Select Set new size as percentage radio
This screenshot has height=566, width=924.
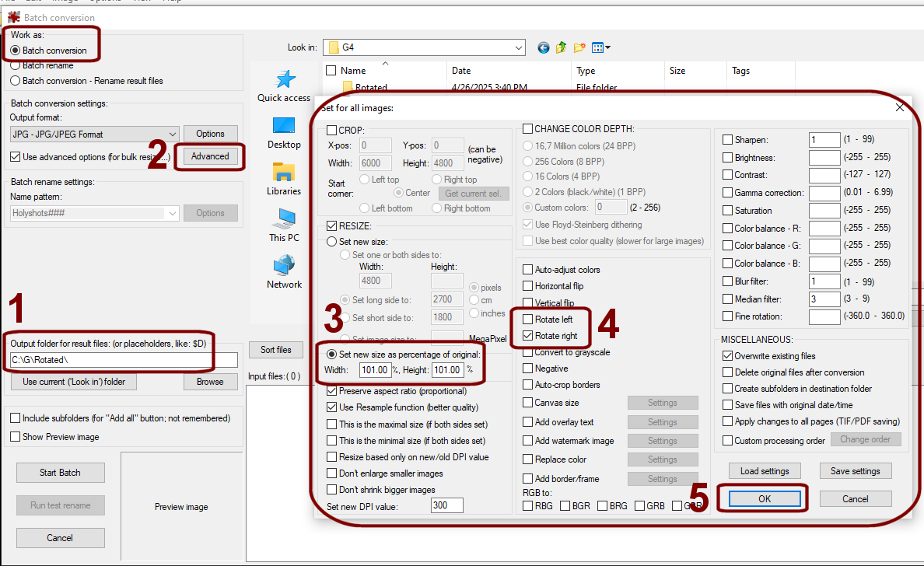click(332, 354)
